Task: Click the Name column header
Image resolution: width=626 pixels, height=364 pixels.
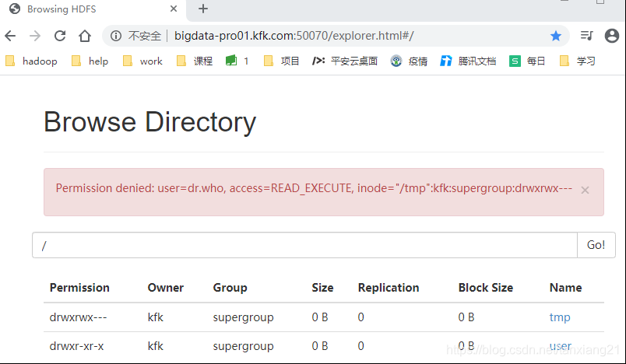Action: [566, 288]
